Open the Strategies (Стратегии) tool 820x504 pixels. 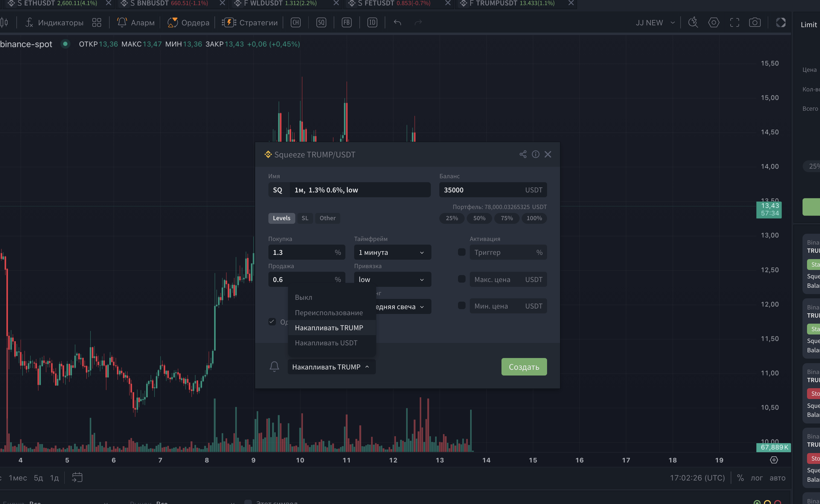tap(250, 23)
